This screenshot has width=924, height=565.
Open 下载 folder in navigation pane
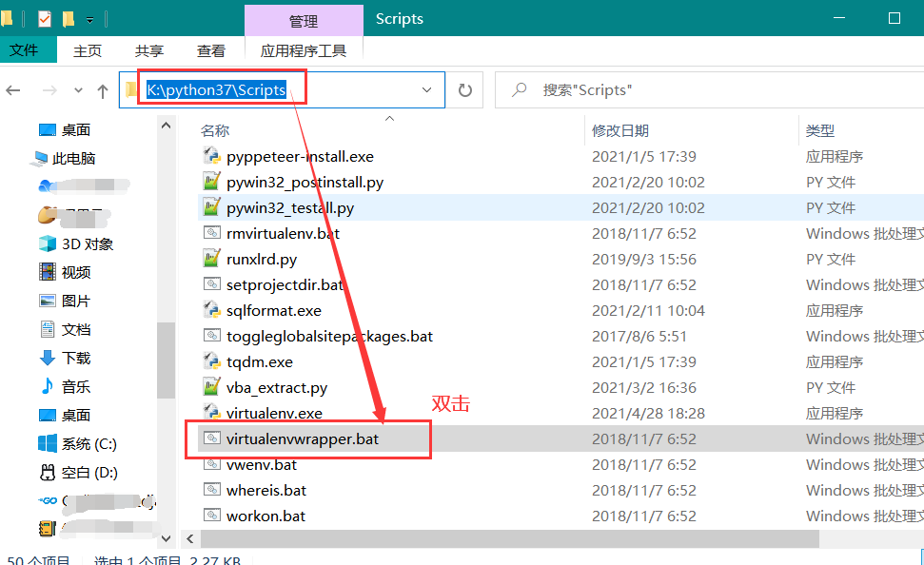coord(76,359)
